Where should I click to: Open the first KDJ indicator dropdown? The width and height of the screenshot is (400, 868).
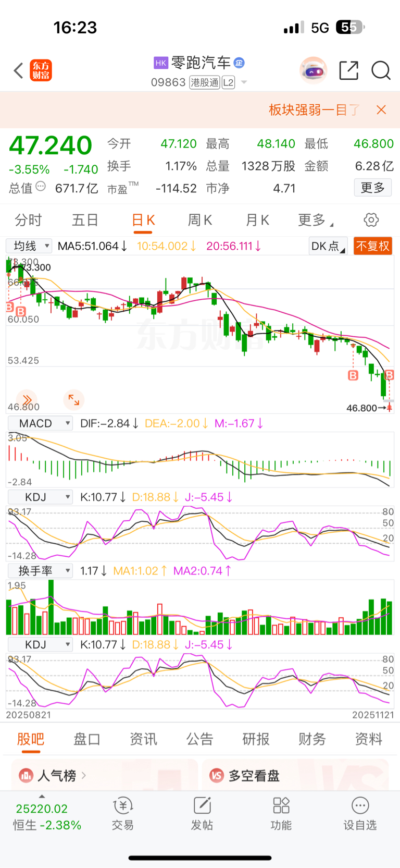pos(40,497)
